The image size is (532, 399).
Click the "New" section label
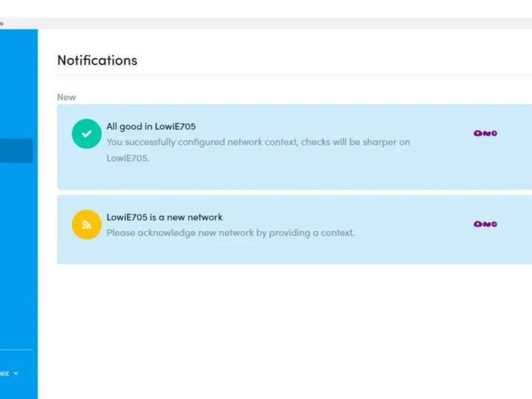[x=66, y=97]
